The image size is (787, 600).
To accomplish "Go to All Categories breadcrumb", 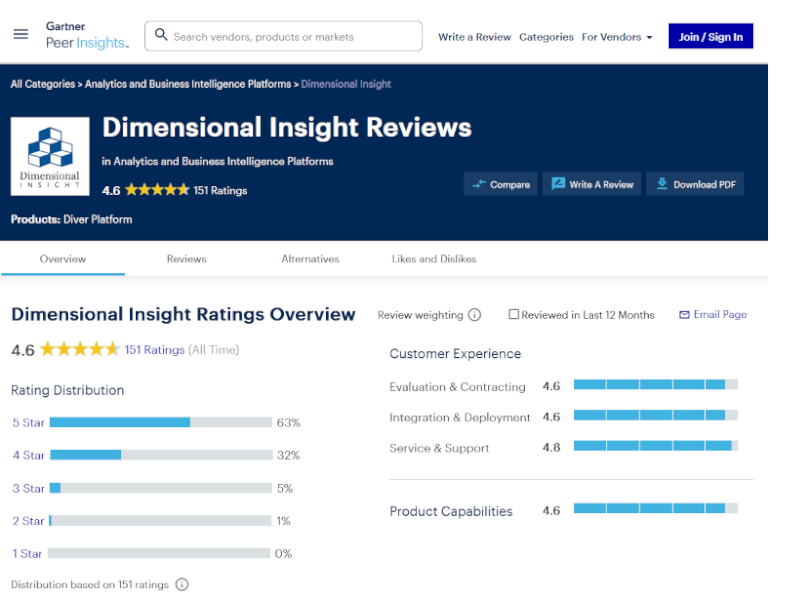I will pos(43,84).
